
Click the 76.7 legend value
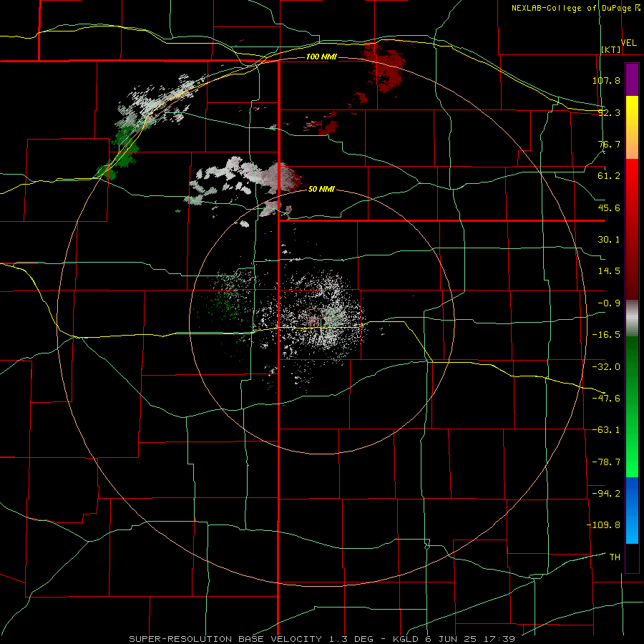tap(609, 144)
